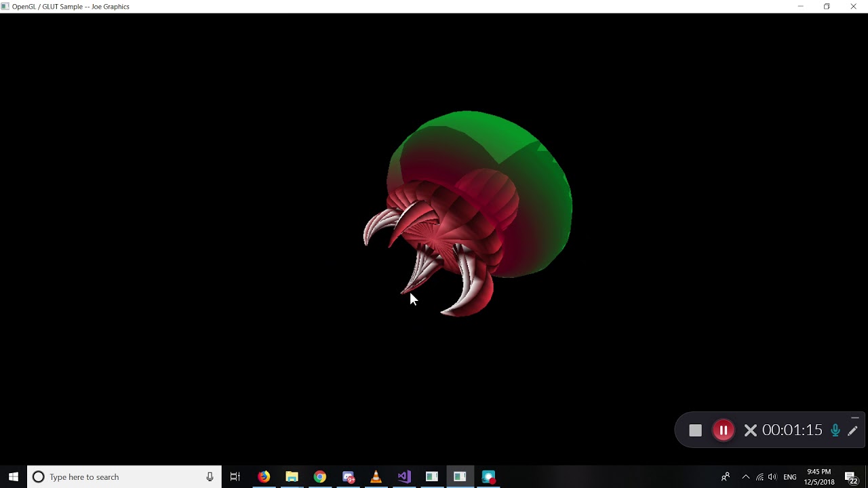Switch to Visual Studio in the taskbar
Screen dimensions: 868x488
[x=404, y=476]
